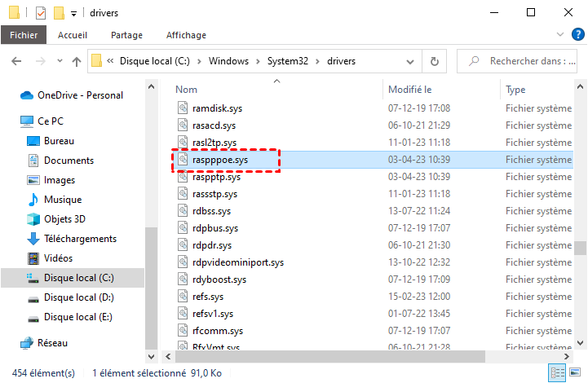Viewport: 588px width, 383px height.
Task: Select the rdyboost.sys file icon
Action: (183, 280)
